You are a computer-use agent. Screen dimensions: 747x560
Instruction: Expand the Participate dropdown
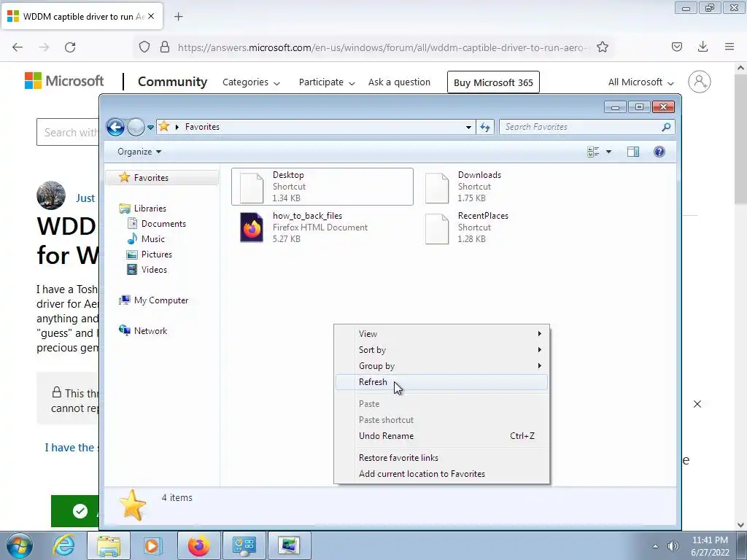click(x=327, y=82)
